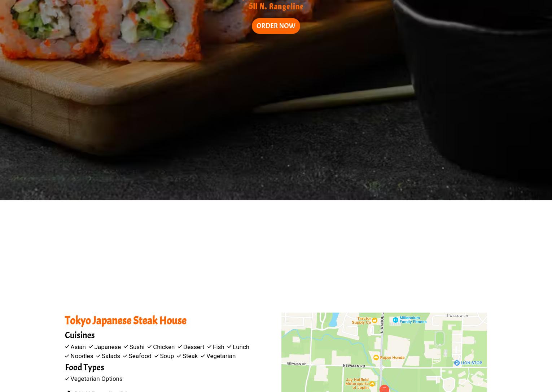Click the Jay Hatfield Motorsports motorcycle icon
Viewport: 552px width, 392px height.
[x=372, y=384]
